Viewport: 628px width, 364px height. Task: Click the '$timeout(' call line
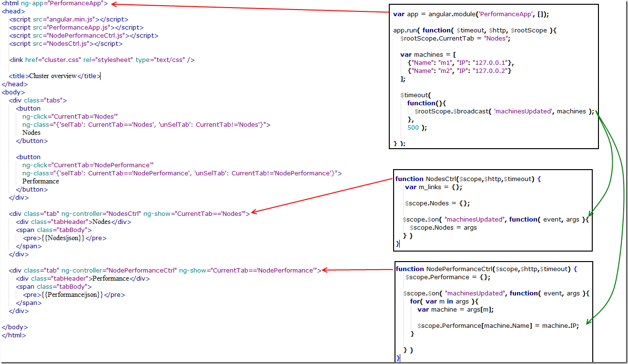[415, 95]
